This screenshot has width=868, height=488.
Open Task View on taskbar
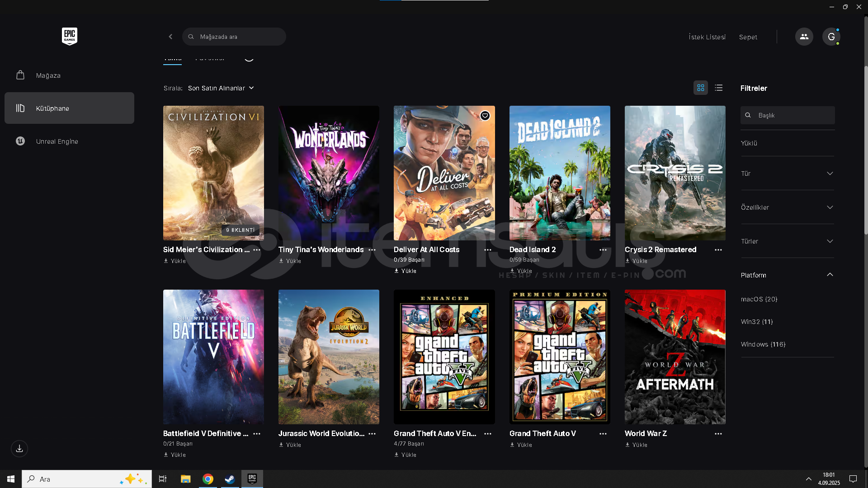point(163,479)
